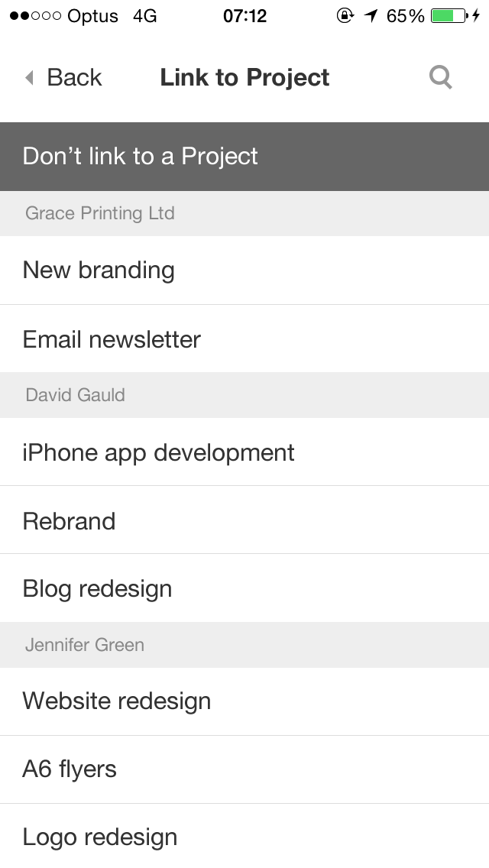Select the A6 flyers project

click(x=244, y=769)
